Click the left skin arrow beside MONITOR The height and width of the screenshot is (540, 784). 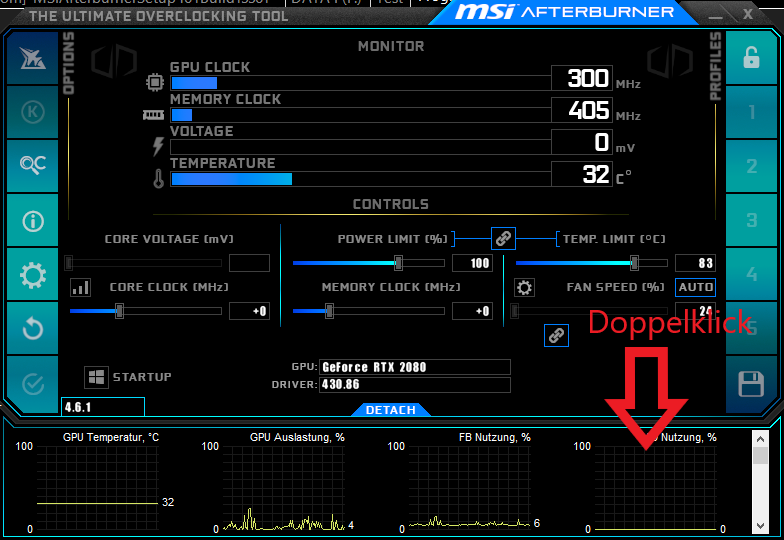114,62
